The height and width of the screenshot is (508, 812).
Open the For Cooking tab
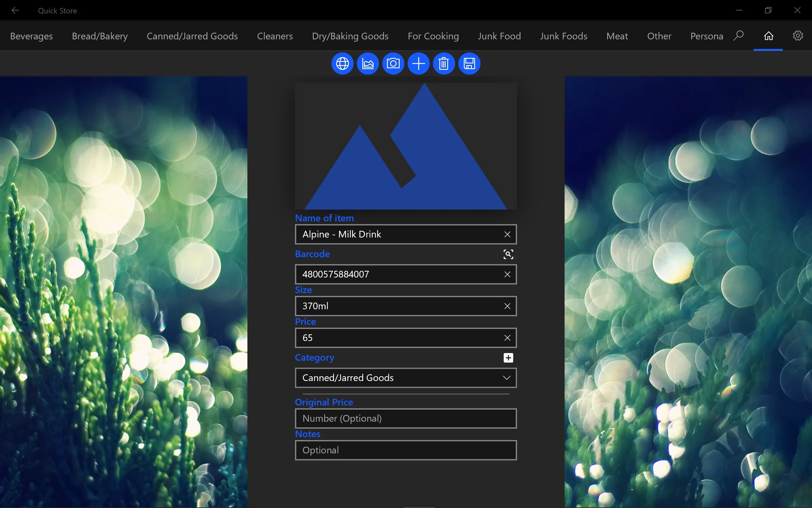pyautogui.click(x=433, y=36)
